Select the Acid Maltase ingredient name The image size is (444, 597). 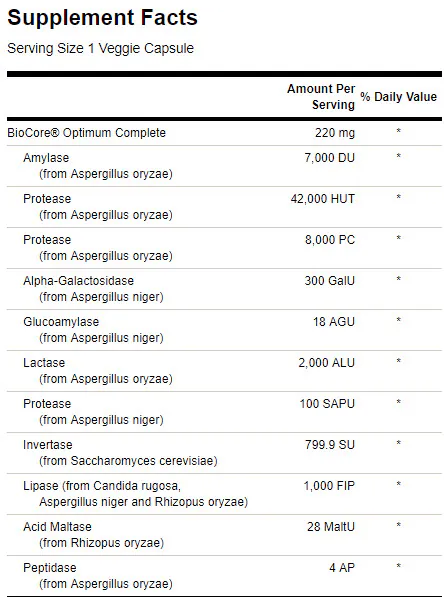point(57,527)
